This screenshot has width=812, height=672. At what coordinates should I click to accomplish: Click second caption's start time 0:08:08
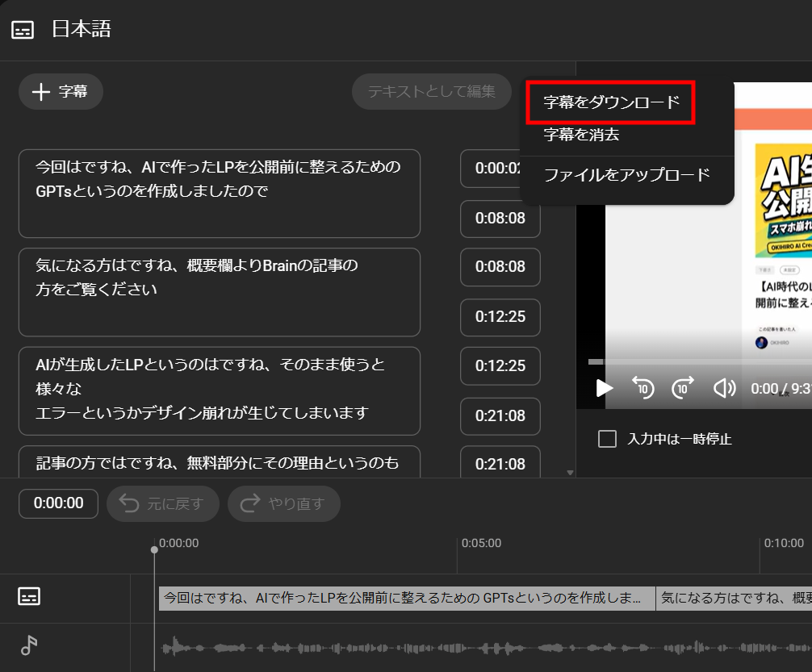(x=500, y=267)
